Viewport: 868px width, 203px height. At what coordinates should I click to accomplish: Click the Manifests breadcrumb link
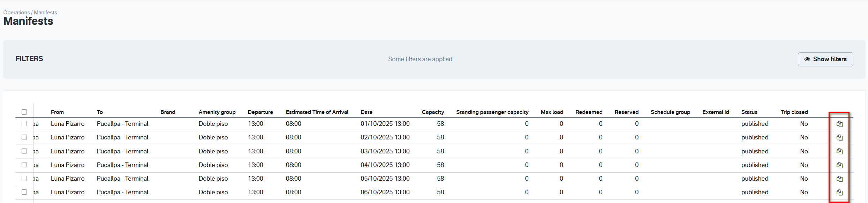click(45, 13)
